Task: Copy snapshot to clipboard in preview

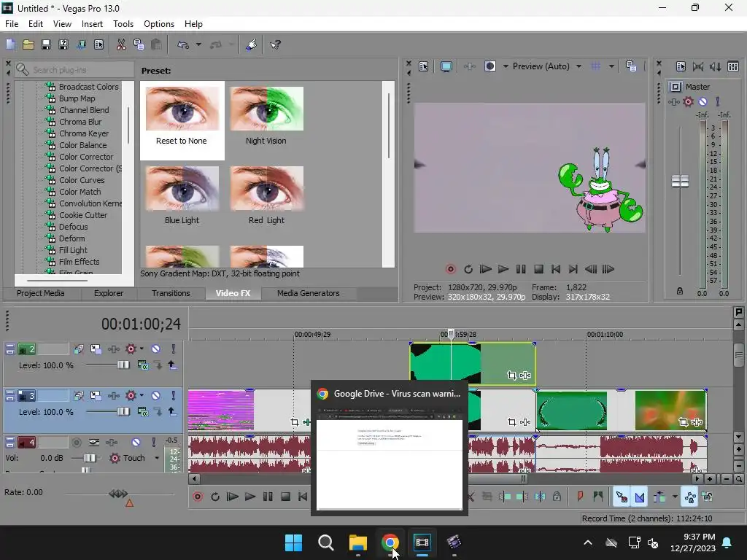Action: click(631, 66)
